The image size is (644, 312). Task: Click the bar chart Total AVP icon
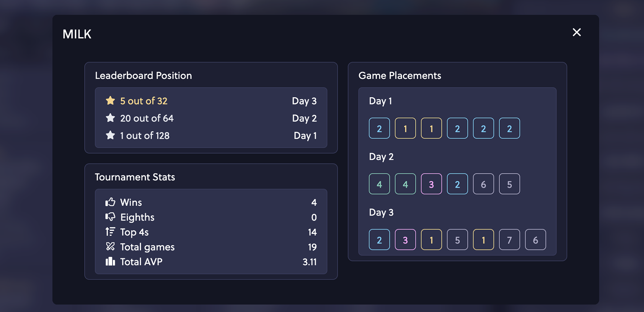(110, 261)
